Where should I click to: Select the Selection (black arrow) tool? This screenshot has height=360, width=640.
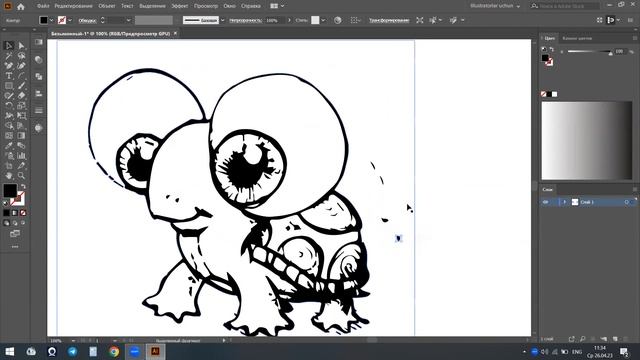(x=9, y=46)
